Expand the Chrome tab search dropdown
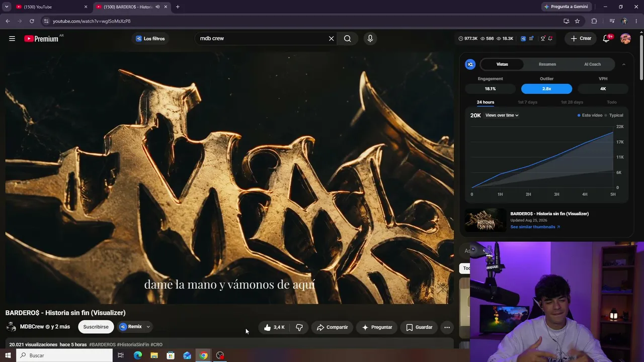This screenshot has width=644, height=362. [7, 7]
